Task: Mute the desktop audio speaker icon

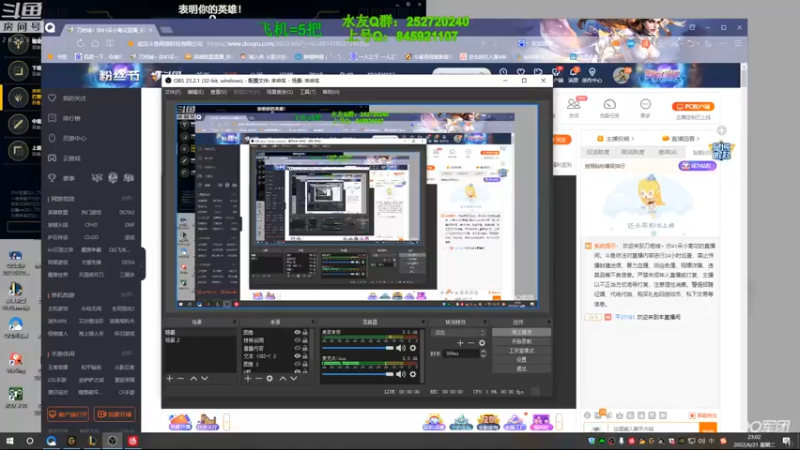Action: click(x=401, y=348)
